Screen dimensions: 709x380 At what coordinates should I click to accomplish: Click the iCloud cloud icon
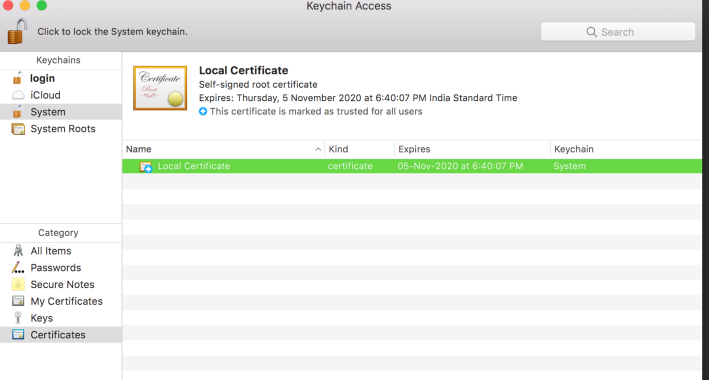(x=18, y=95)
